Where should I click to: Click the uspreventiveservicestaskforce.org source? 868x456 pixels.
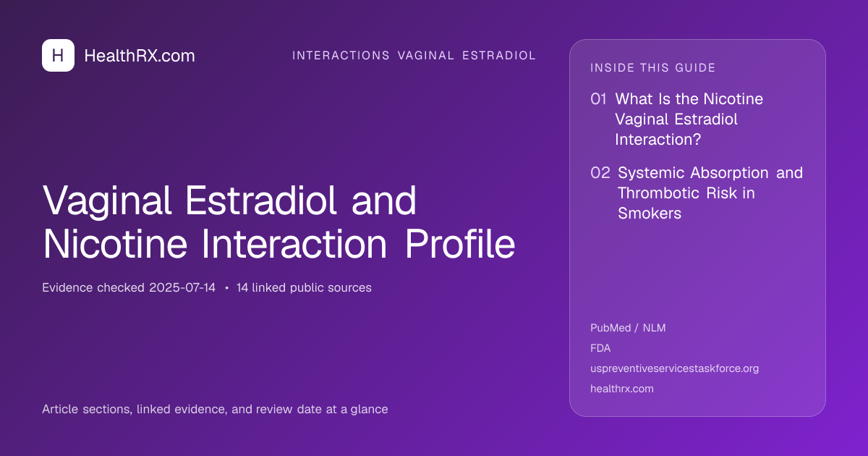pos(674,368)
